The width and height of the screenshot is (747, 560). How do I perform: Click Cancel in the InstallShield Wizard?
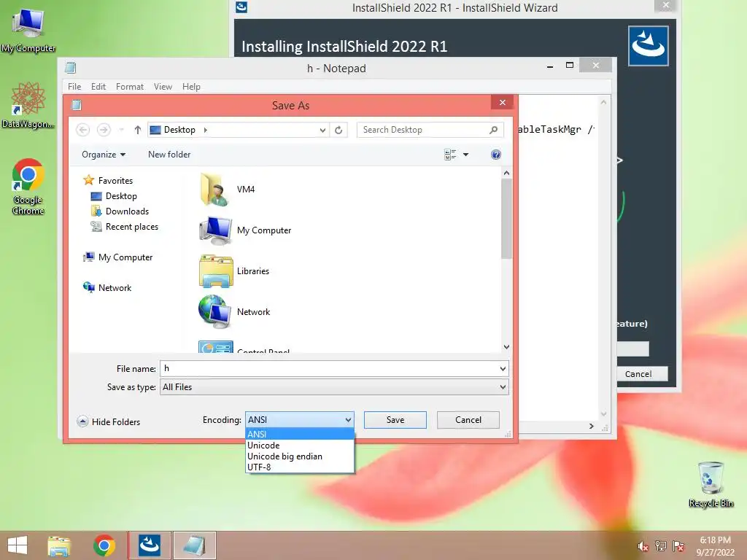[638, 374]
